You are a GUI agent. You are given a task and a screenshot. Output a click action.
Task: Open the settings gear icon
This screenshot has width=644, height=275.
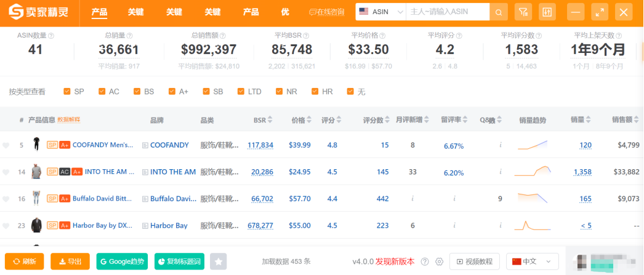(x=440, y=261)
